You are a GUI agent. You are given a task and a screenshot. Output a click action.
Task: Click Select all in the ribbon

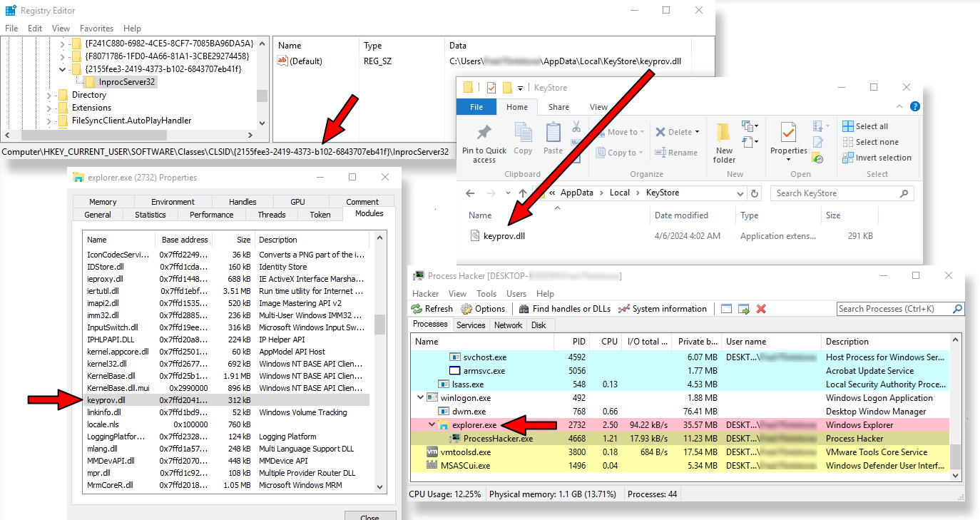point(865,126)
